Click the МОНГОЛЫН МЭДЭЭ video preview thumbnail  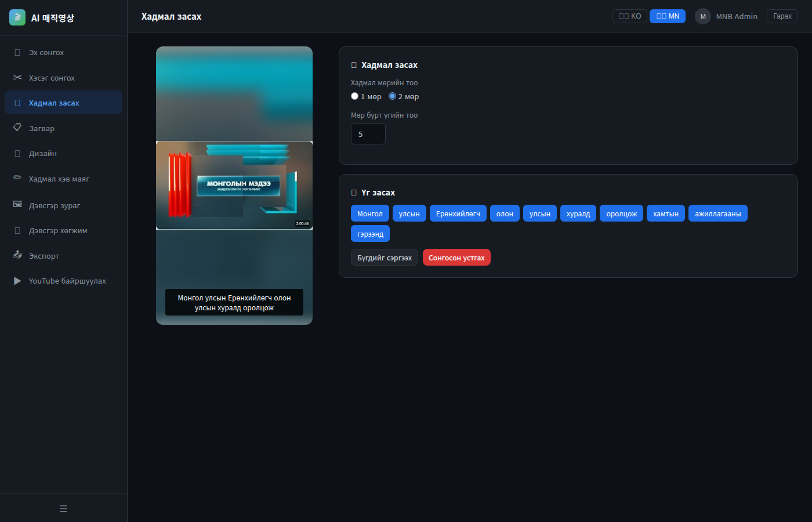(x=234, y=185)
